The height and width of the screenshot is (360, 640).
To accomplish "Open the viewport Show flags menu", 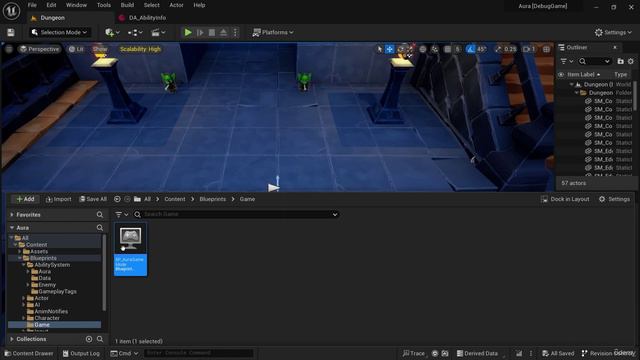I will click(100, 49).
